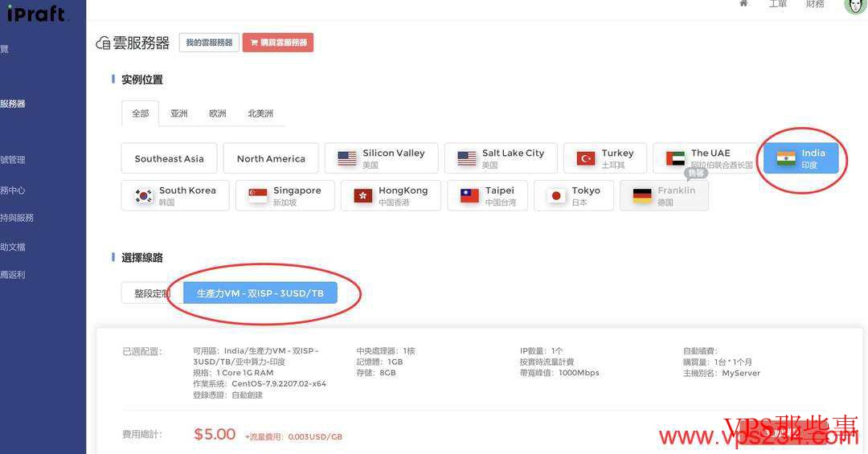Click the MyServer host alias text
Image resolution: width=868 pixels, height=454 pixels.
click(x=741, y=373)
